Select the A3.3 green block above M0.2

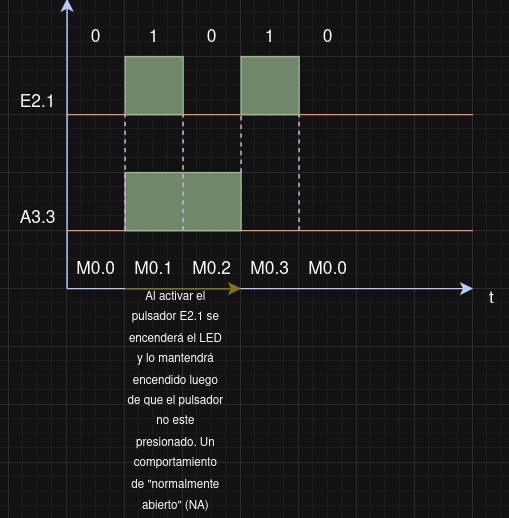pos(212,201)
